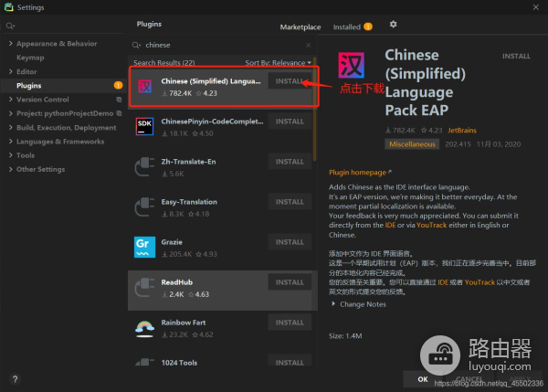548x392 pixels.
Task: Switch to the Marketplace tab
Action: [x=300, y=26]
